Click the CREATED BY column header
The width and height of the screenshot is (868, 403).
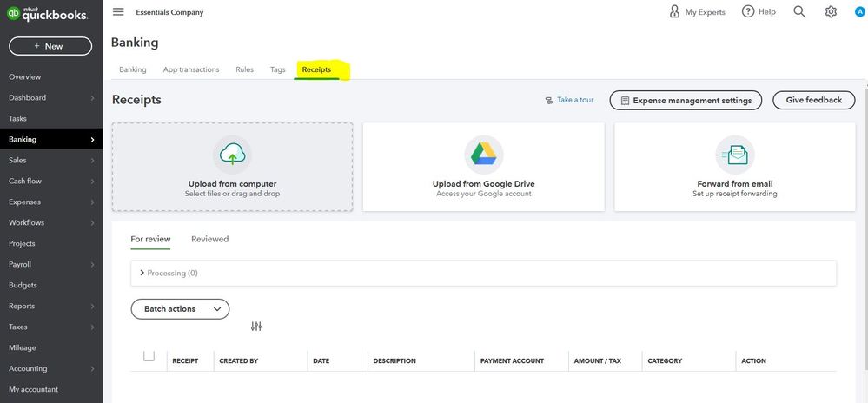pos(239,361)
